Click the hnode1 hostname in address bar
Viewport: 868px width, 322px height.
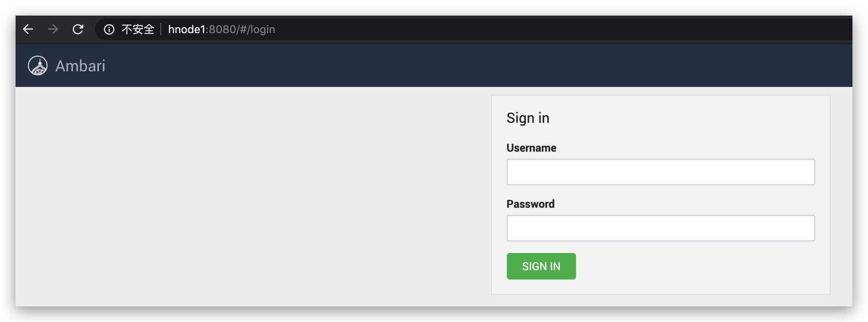click(x=186, y=29)
